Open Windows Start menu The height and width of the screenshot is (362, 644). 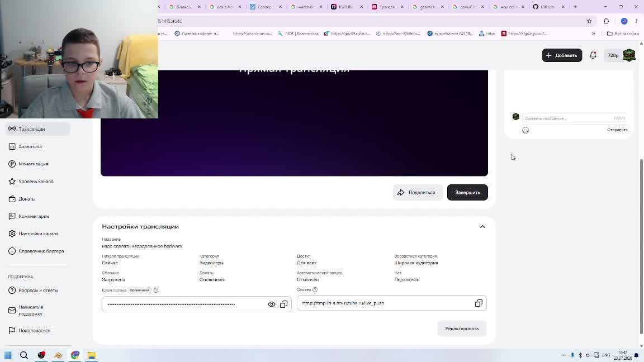tap(8, 355)
